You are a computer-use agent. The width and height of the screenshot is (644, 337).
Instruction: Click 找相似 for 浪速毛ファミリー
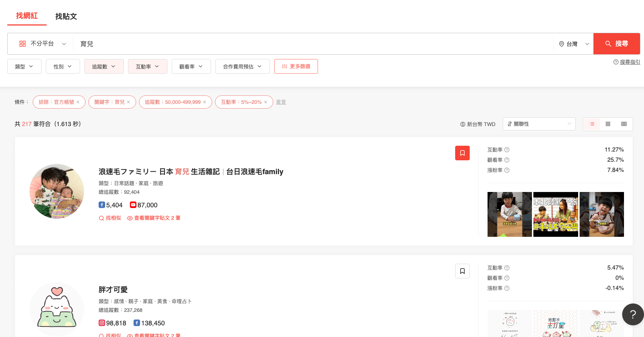(110, 218)
